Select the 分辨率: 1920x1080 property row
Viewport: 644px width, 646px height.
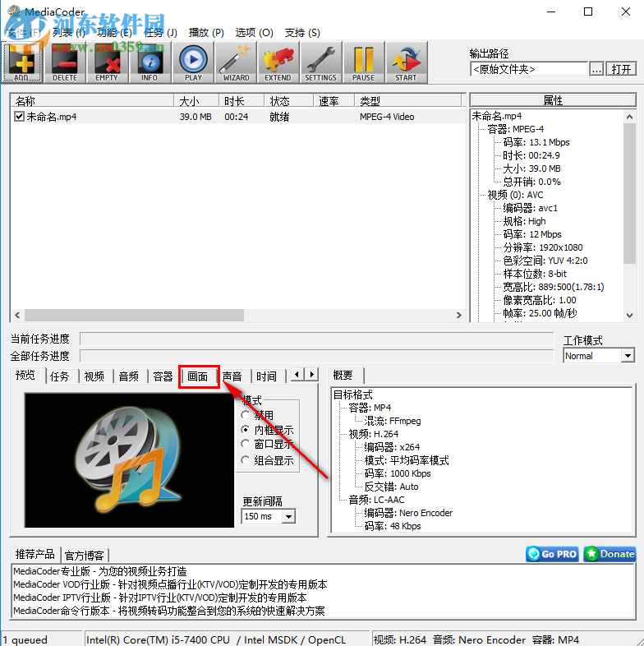[x=543, y=247]
